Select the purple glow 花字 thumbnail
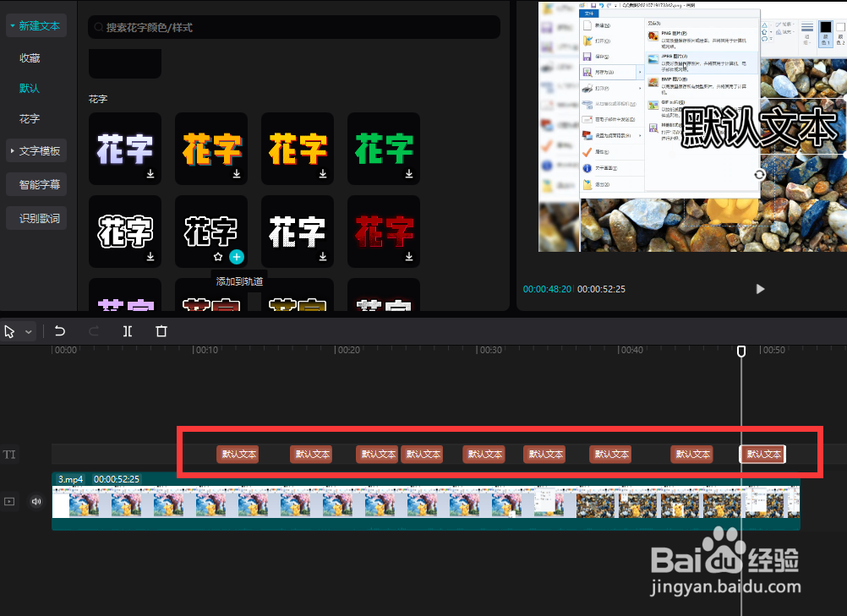 [x=125, y=149]
